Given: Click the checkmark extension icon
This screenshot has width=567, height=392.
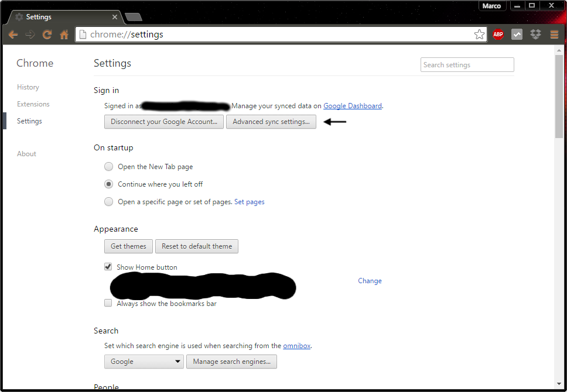Looking at the screenshot, I should 517,35.
